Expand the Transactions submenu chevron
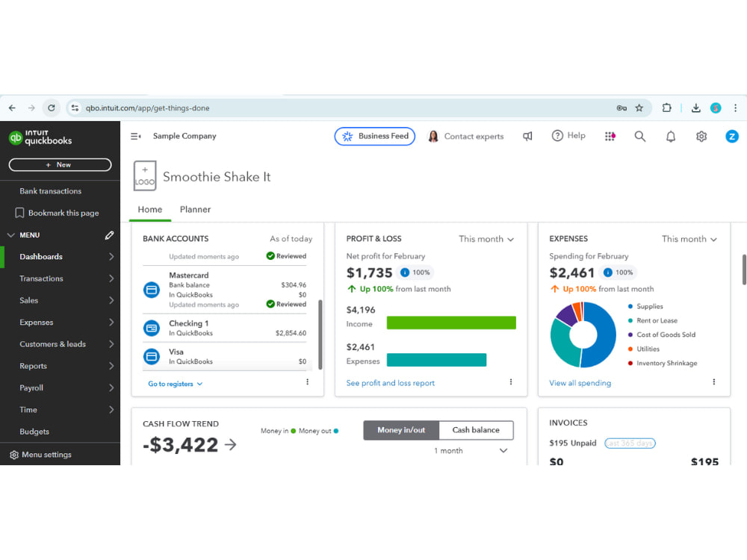The image size is (747, 560). (x=111, y=279)
